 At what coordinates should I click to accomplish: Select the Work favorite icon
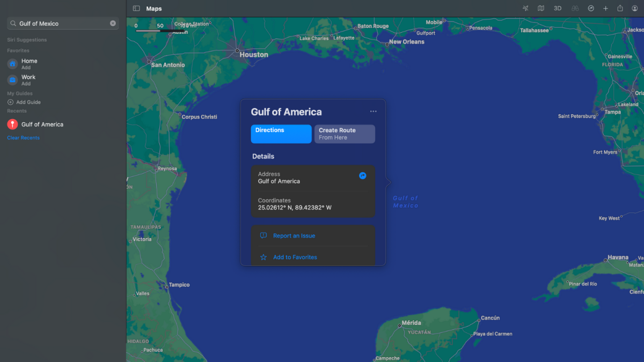(12, 80)
